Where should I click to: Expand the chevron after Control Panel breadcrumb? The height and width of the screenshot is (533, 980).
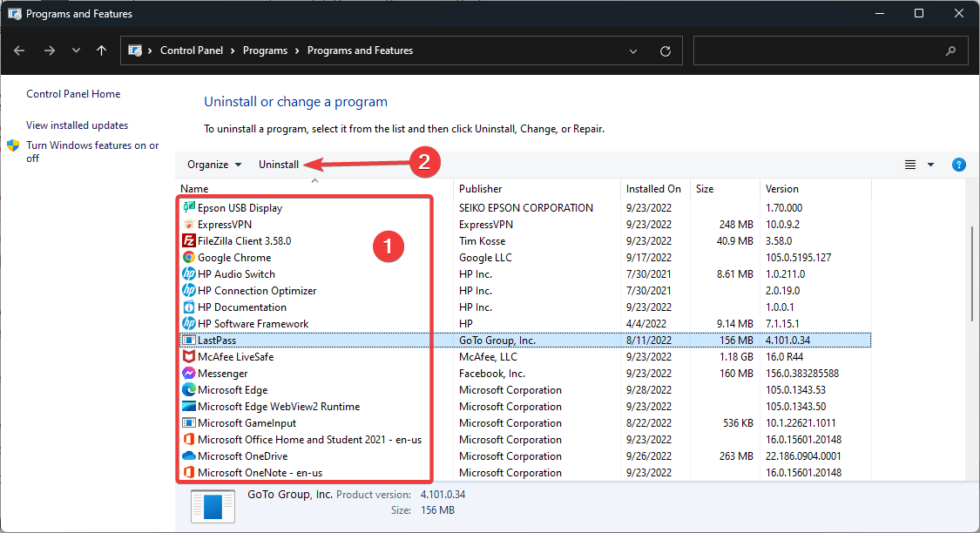(x=233, y=51)
